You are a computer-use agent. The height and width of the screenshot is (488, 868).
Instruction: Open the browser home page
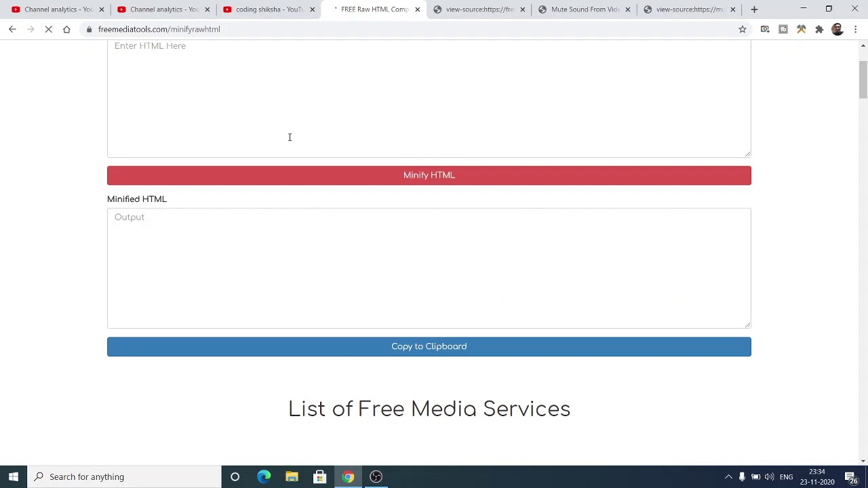click(x=66, y=29)
